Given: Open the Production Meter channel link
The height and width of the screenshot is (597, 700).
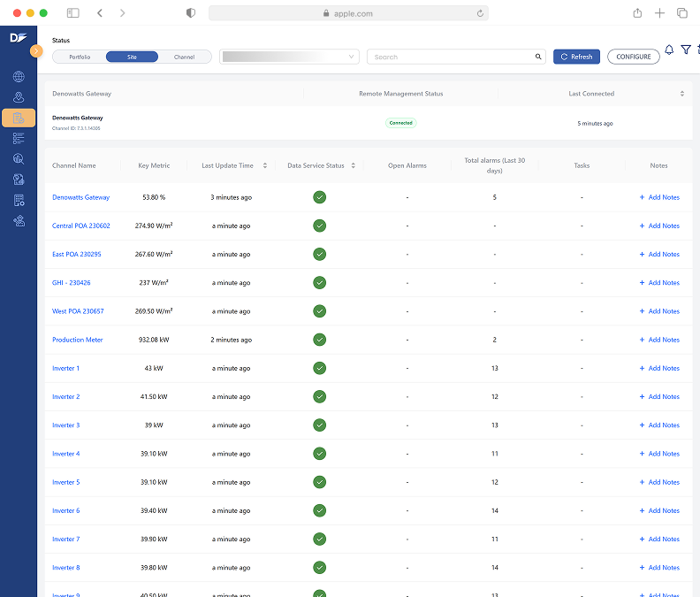Looking at the screenshot, I should (x=78, y=340).
